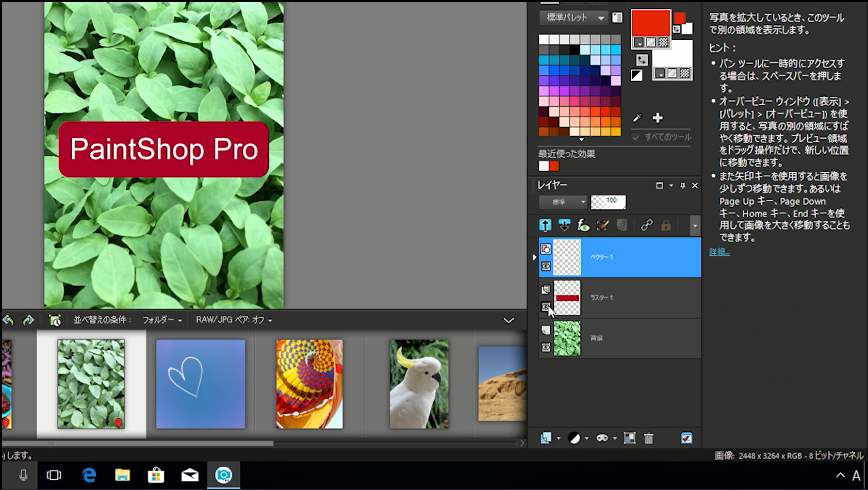Hide the 背景 layer with eye icon
This screenshot has height=490, width=868.
pyautogui.click(x=546, y=348)
